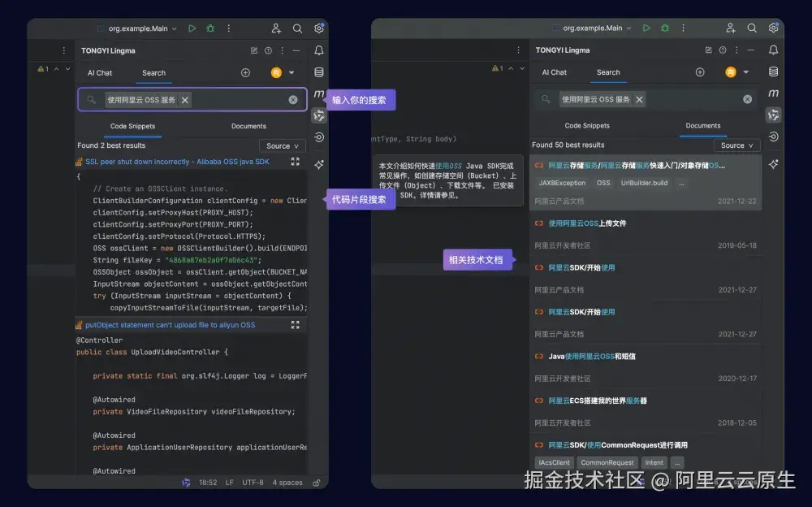
Task: Open history sidebar icon in left window
Action: tap(319, 136)
